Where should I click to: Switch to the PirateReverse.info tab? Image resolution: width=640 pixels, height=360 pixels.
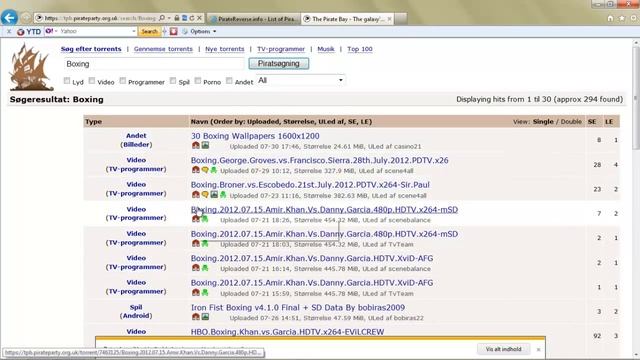253,19
